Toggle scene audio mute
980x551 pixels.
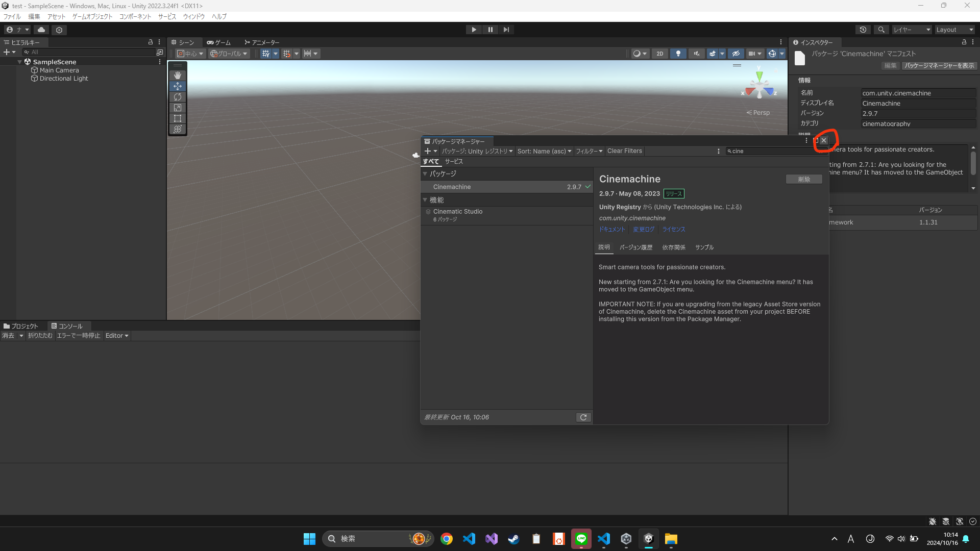tap(696, 54)
